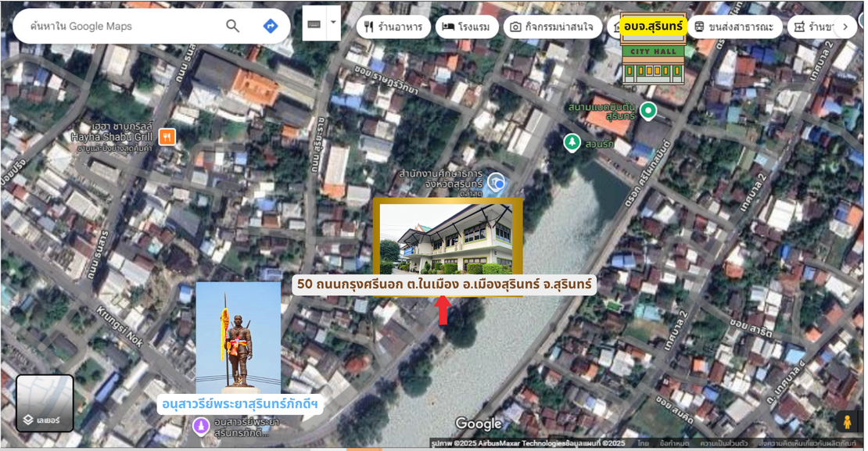868x451 pixels.
Task: Choose the กิจกรรมน่าสนใจ filter chip
Action: tap(552, 27)
